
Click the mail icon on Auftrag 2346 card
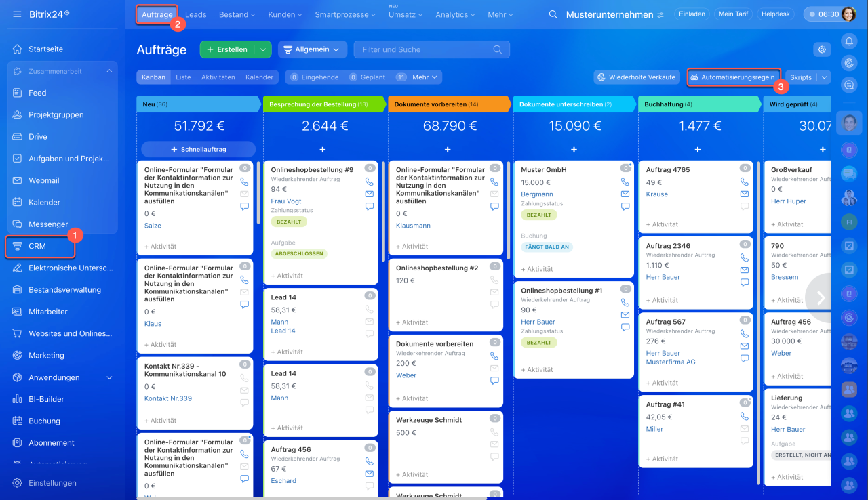click(x=745, y=270)
